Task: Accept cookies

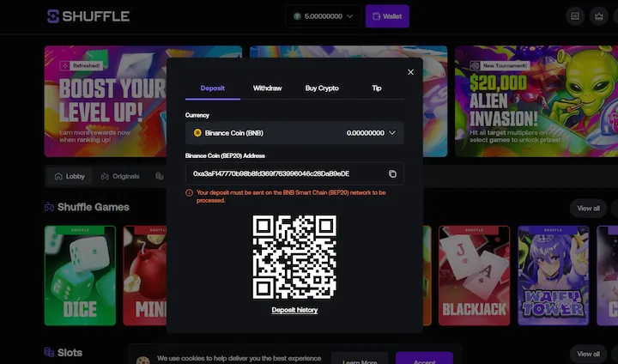Action: click(x=424, y=359)
